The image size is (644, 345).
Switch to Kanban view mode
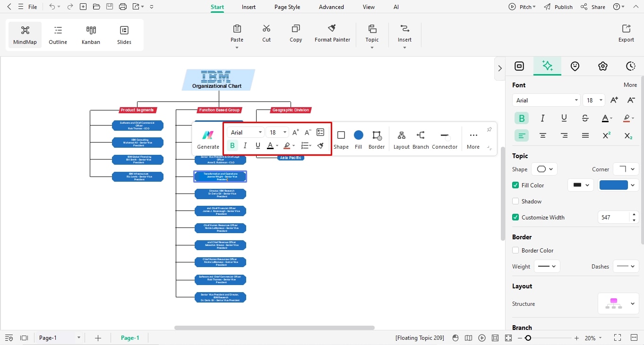pyautogui.click(x=91, y=35)
